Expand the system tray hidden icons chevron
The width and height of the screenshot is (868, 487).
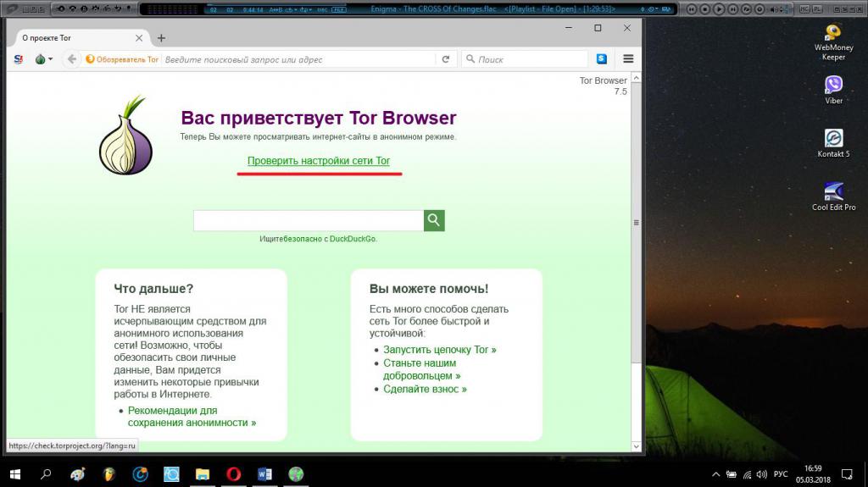click(715, 474)
